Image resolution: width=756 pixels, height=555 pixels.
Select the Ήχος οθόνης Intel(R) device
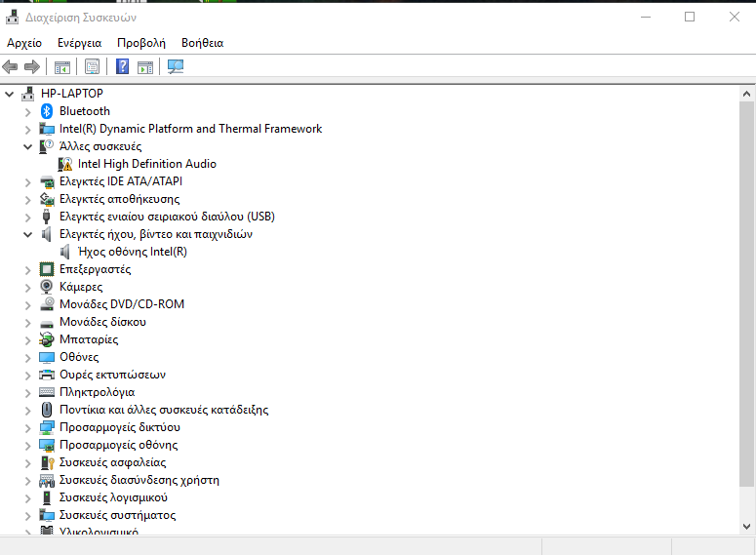tap(133, 252)
